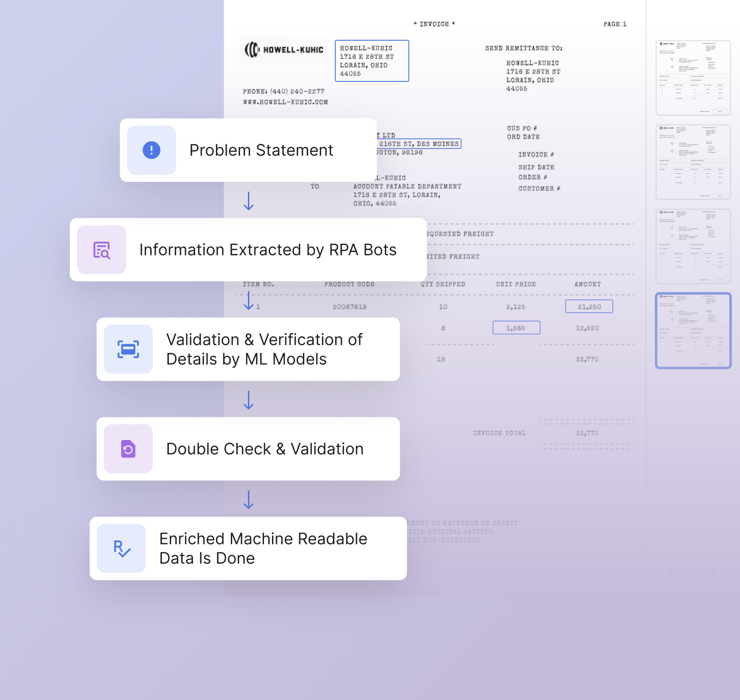Select Validation & Verification of Details text
This screenshot has width=740, height=700.
click(264, 349)
